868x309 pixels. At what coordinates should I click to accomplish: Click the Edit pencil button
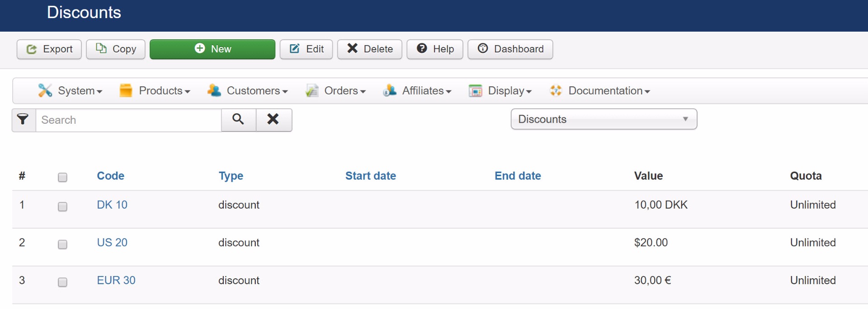306,49
